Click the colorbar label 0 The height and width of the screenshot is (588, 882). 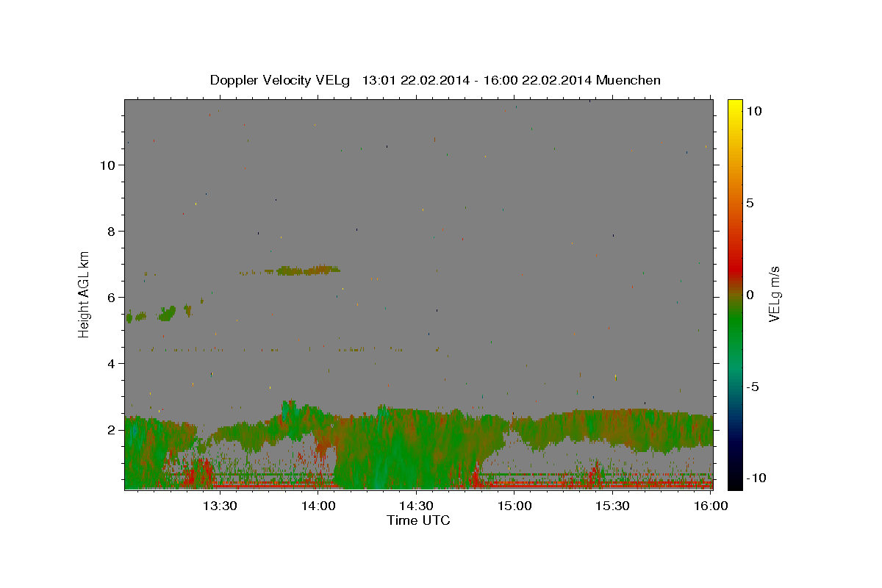coord(750,295)
